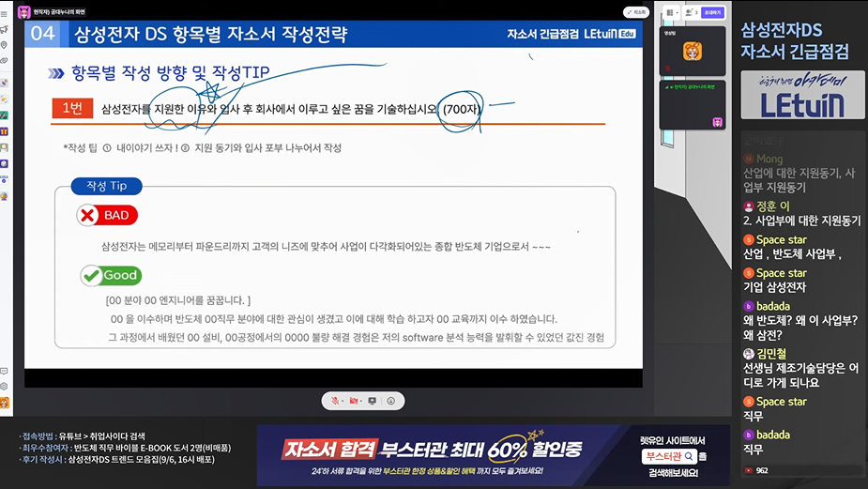Click the chat bubble icon in sidebar
Image resolution: width=868 pixels, height=489 pixels.
pos(5,372)
